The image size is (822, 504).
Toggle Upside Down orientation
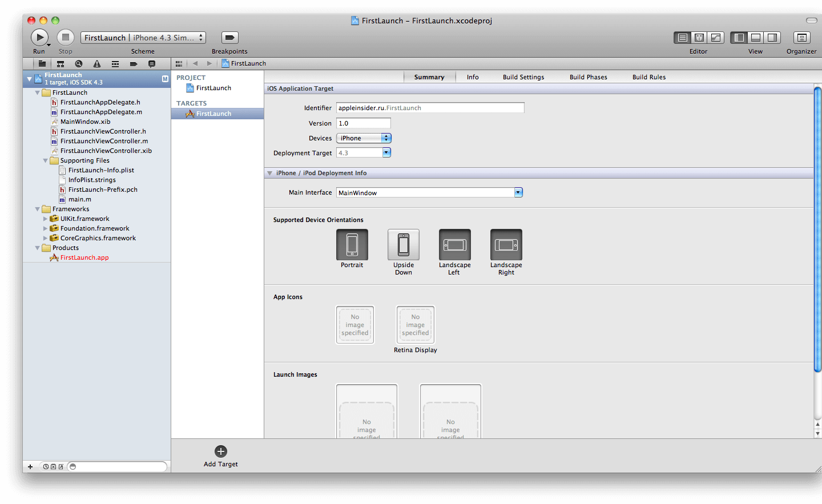tap(404, 245)
